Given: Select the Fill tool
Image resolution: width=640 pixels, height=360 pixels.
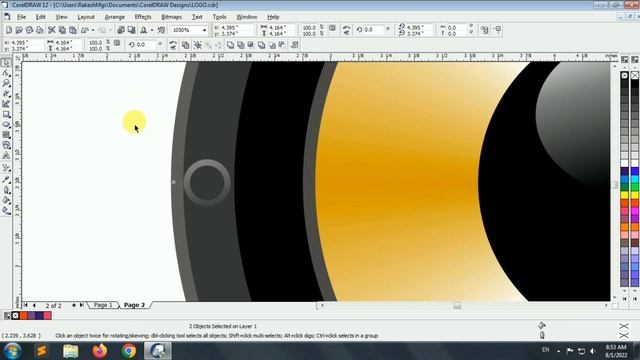Looking at the screenshot, I should [6, 200].
